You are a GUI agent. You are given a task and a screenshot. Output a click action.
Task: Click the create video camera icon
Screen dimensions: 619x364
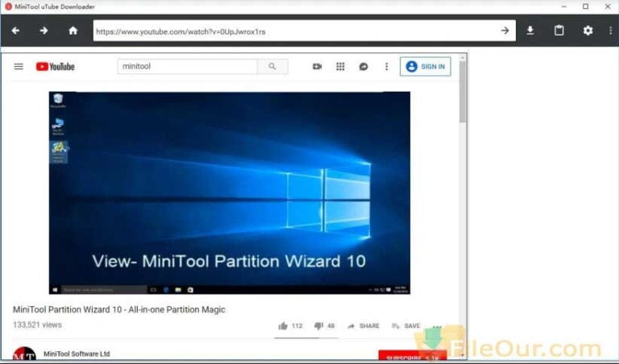[x=317, y=67]
